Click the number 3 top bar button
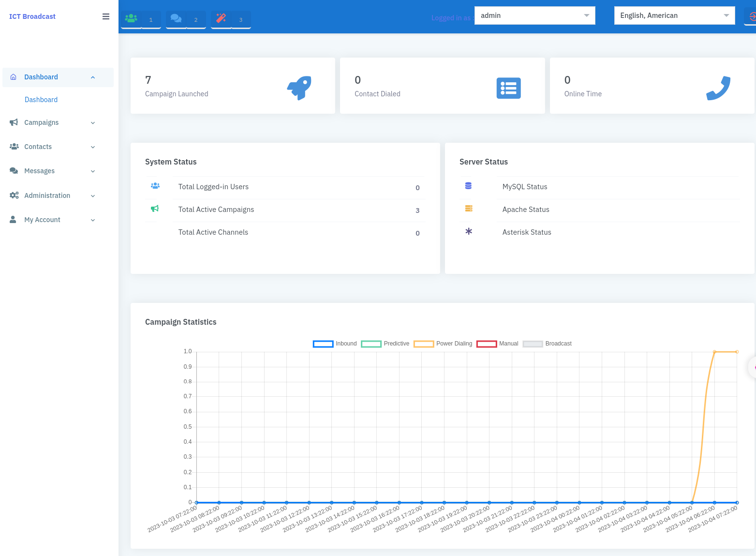756x556 pixels. (x=241, y=19)
